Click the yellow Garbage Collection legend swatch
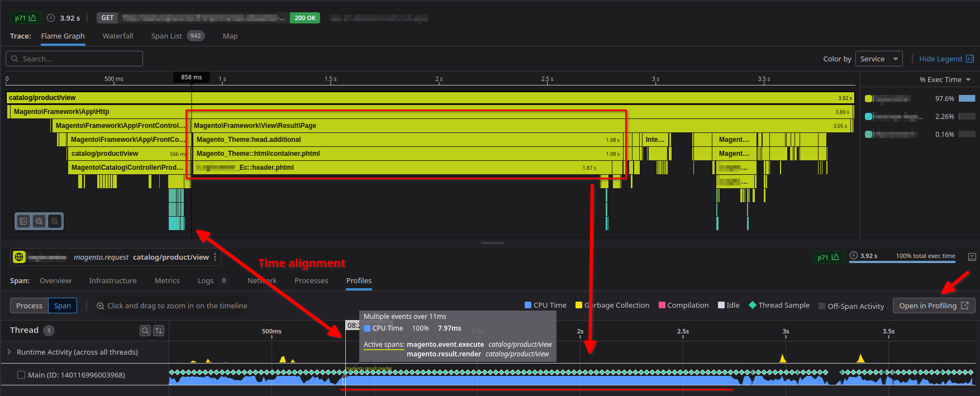 [579, 305]
